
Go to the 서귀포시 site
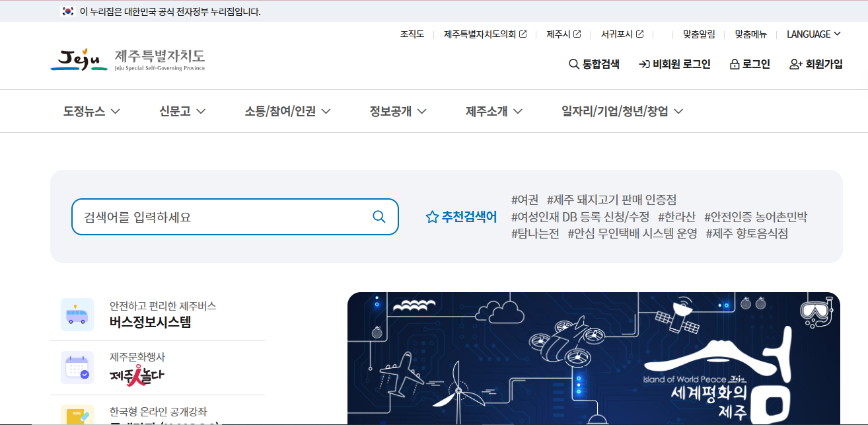tap(622, 34)
